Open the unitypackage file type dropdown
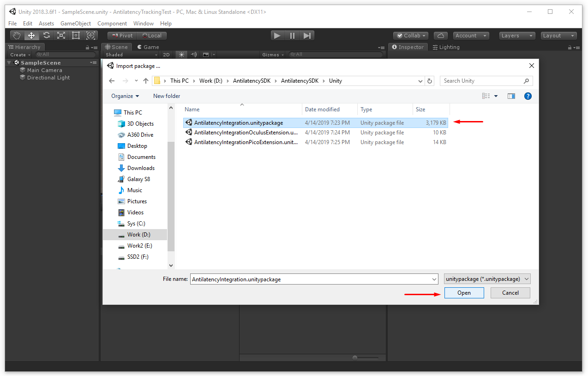The width and height of the screenshot is (588, 376). (x=487, y=279)
